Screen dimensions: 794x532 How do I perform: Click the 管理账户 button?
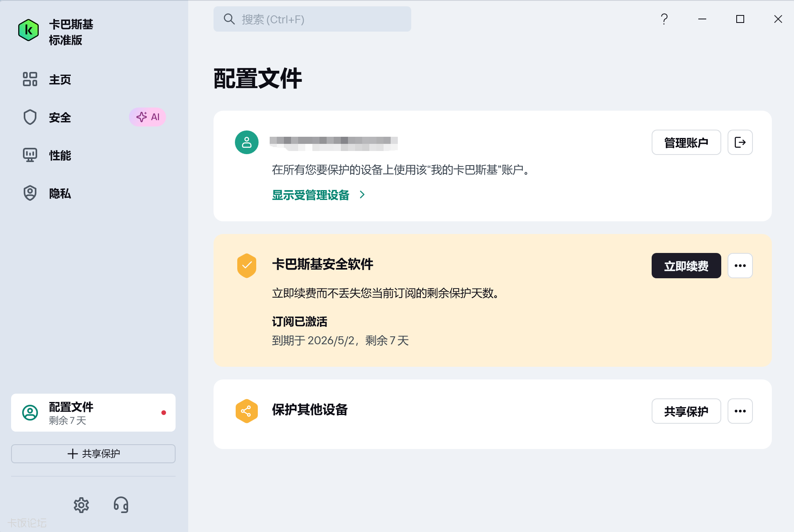click(686, 142)
